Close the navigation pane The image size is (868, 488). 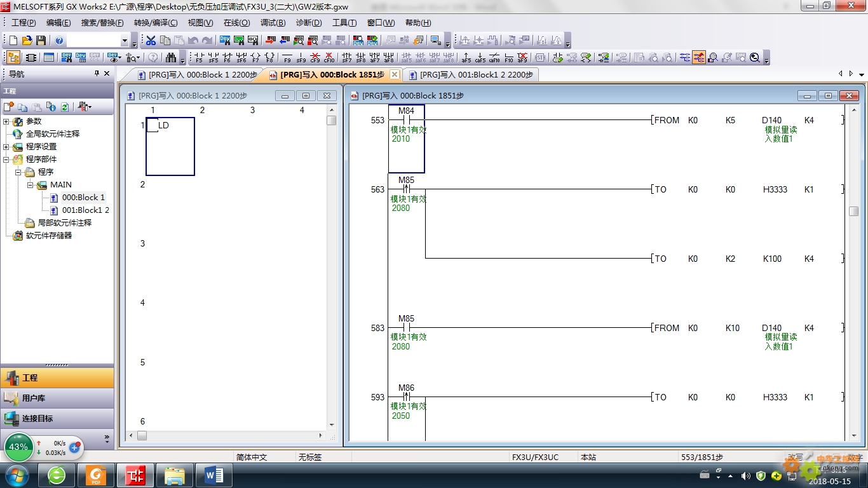[107, 73]
